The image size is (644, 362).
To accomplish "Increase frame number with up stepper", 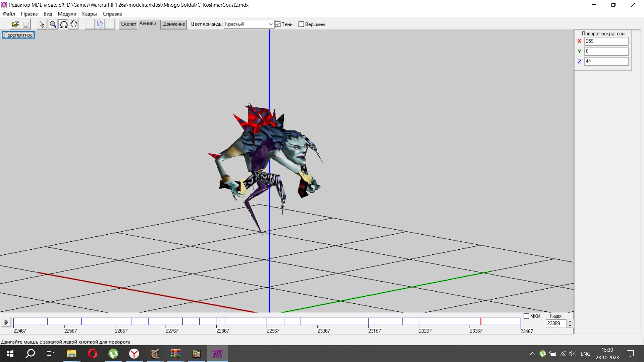I will coord(570,321).
